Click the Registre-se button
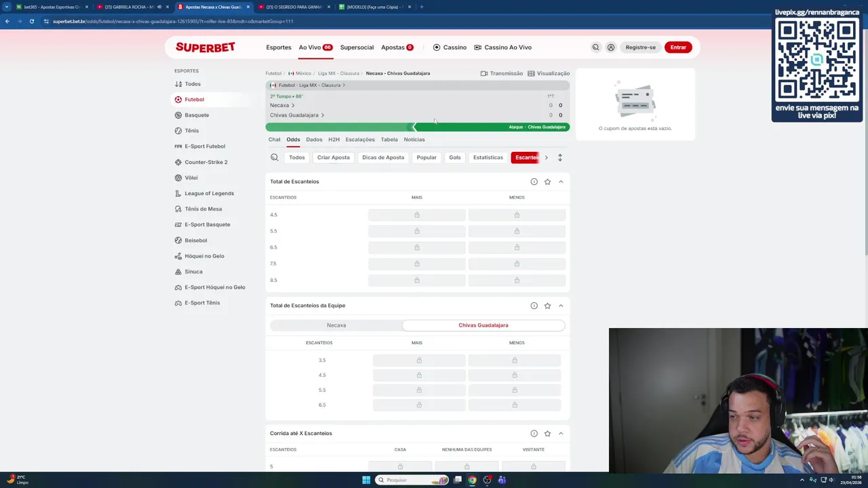Viewport: 868px width, 488px height. pos(641,47)
